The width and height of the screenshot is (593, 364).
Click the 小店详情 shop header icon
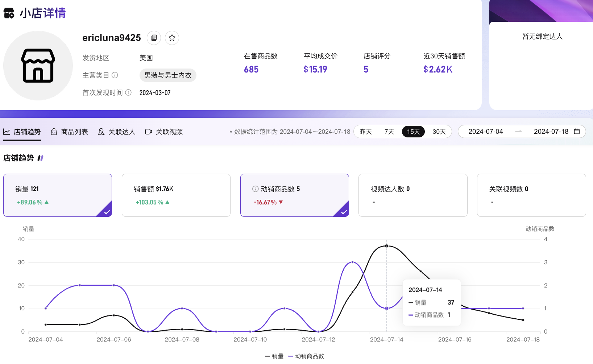[9, 13]
